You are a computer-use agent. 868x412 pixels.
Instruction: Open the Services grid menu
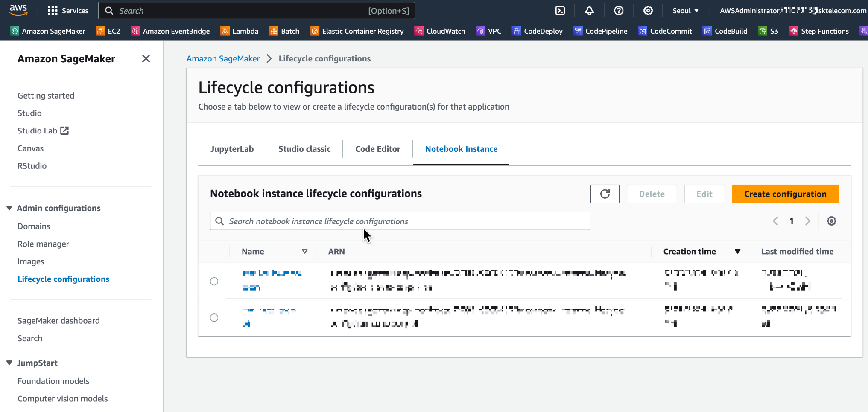coord(68,11)
